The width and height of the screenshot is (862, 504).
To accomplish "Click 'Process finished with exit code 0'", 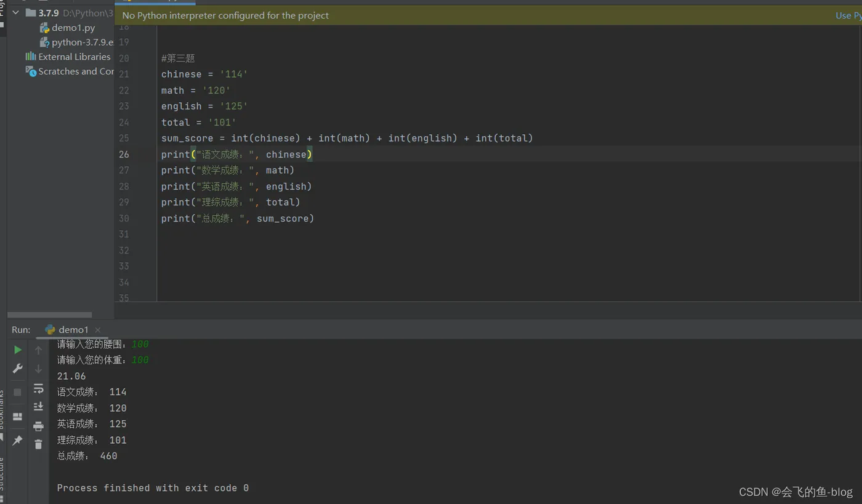I will (x=153, y=488).
